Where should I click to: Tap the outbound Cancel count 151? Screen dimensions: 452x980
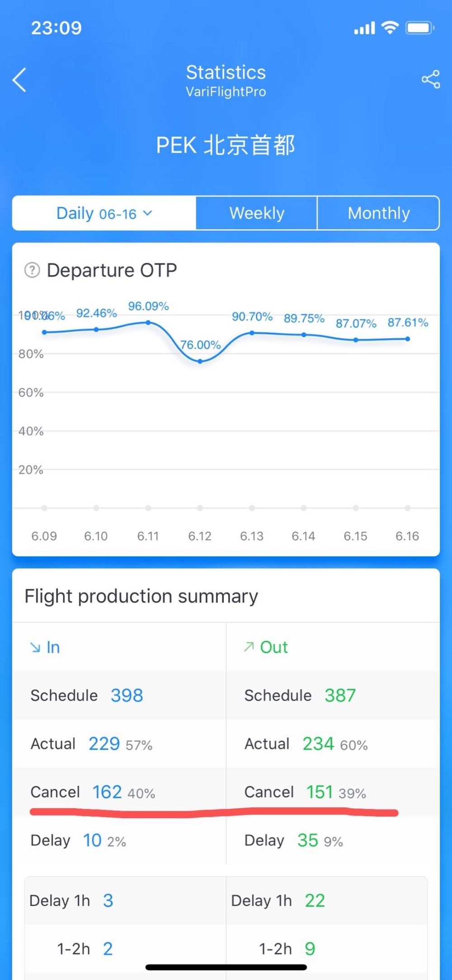click(320, 792)
